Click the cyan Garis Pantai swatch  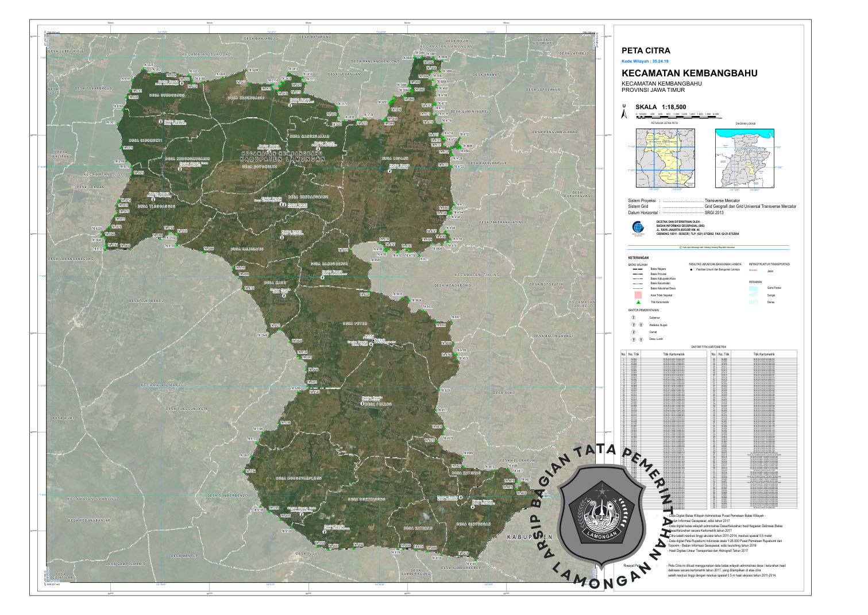pos(753,288)
